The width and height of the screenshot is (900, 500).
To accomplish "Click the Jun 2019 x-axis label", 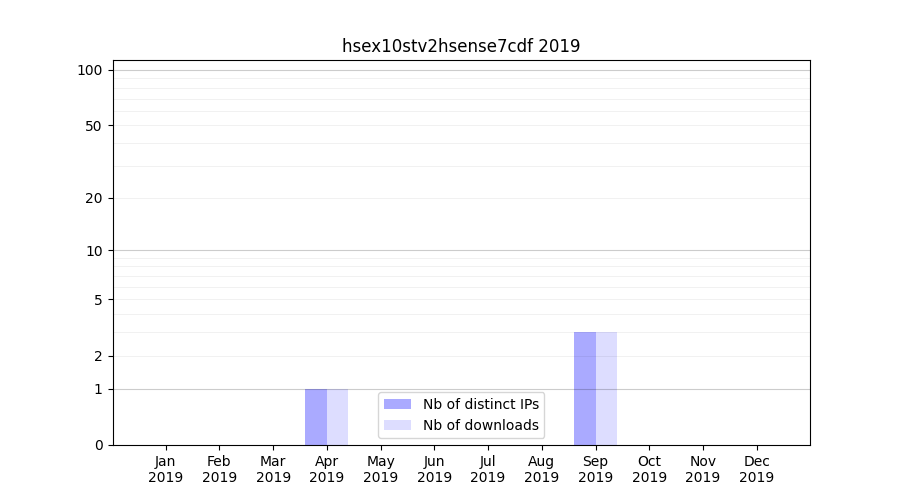I will [x=434, y=469].
